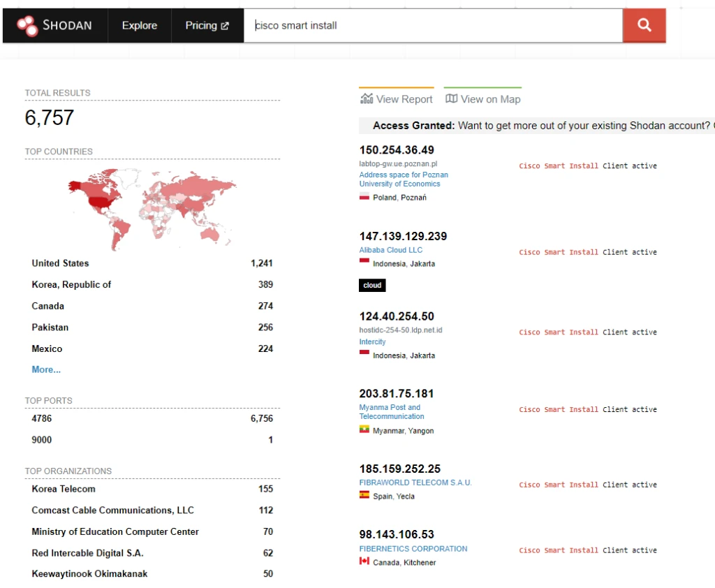Filter results by port 4786

coord(41,418)
